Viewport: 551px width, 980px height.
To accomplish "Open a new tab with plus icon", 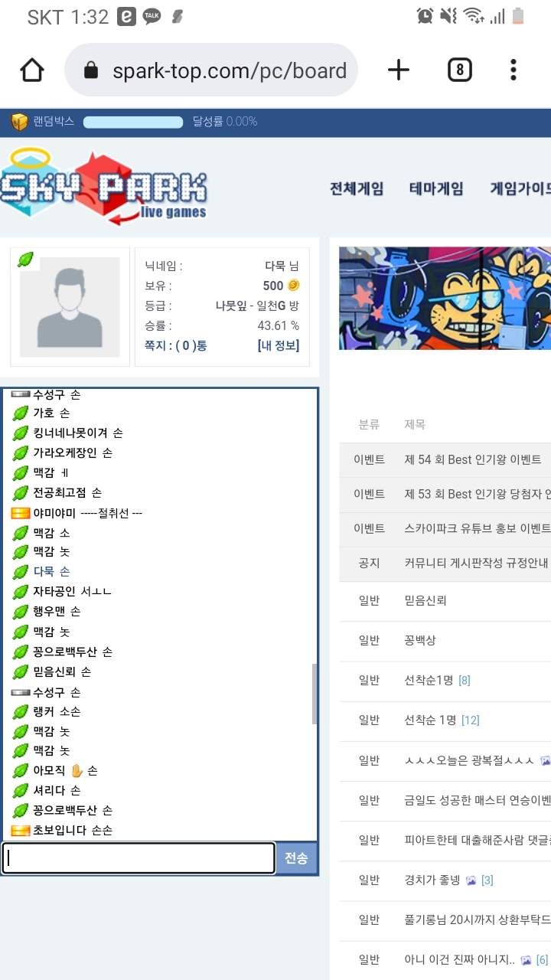I will click(x=399, y=70).
